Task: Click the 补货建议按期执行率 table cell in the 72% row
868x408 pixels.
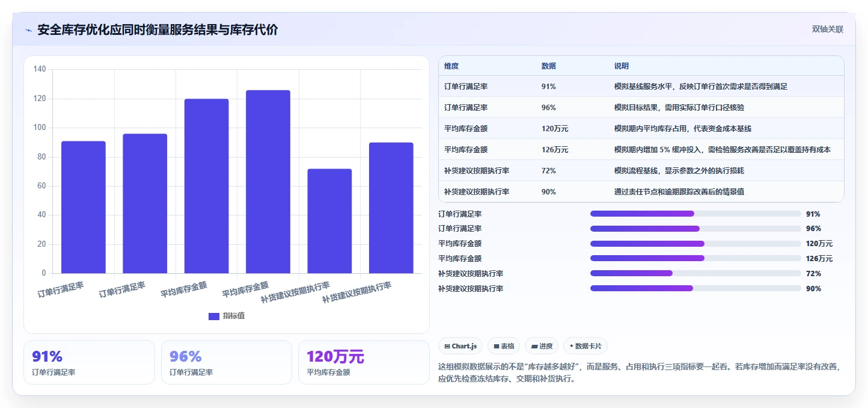Action: [477, 171]
